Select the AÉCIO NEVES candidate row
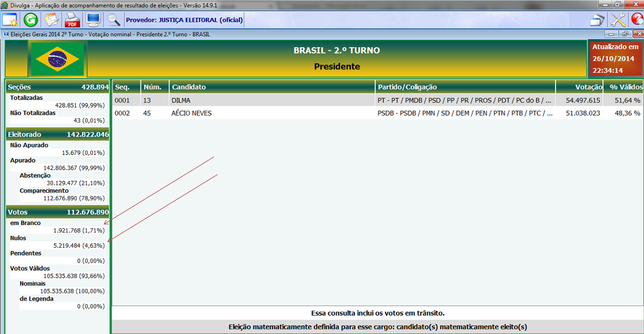The image size is (644, 334). (378, 113)
